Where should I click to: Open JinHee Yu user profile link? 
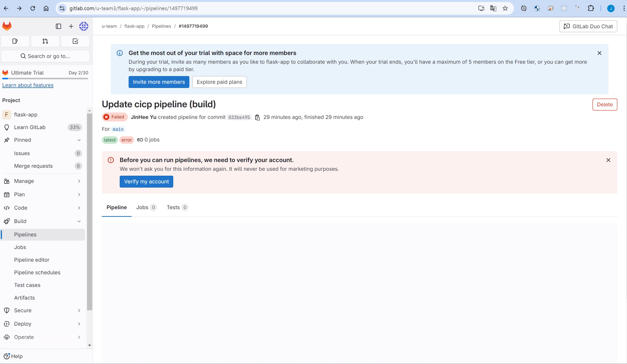[x=143, y=117]
